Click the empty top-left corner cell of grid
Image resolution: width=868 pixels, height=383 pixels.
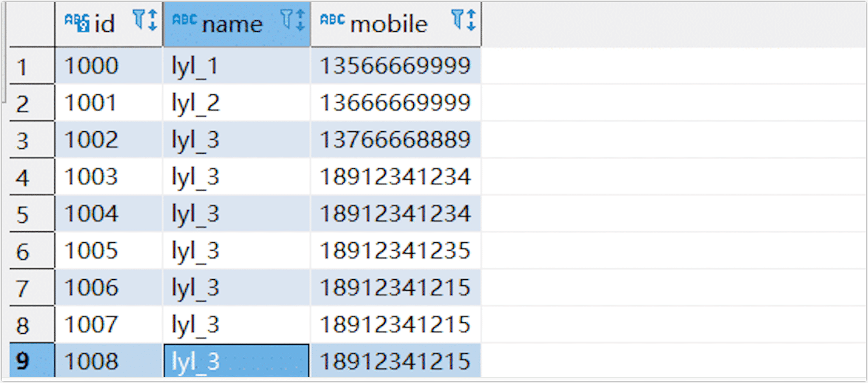pyautogui.click(x=31, y=24)
